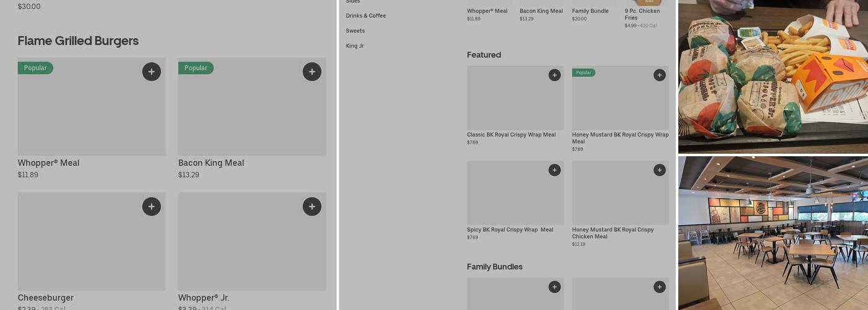This screenshot has width=868, height=310.
Task: Open the Whopper Jr. item image
Action: 252,241
